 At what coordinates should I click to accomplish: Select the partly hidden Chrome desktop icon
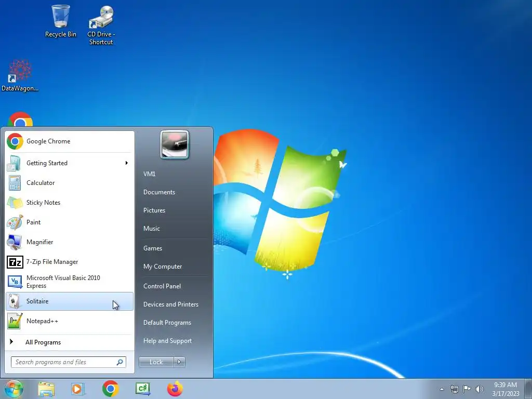pos(20,119)
